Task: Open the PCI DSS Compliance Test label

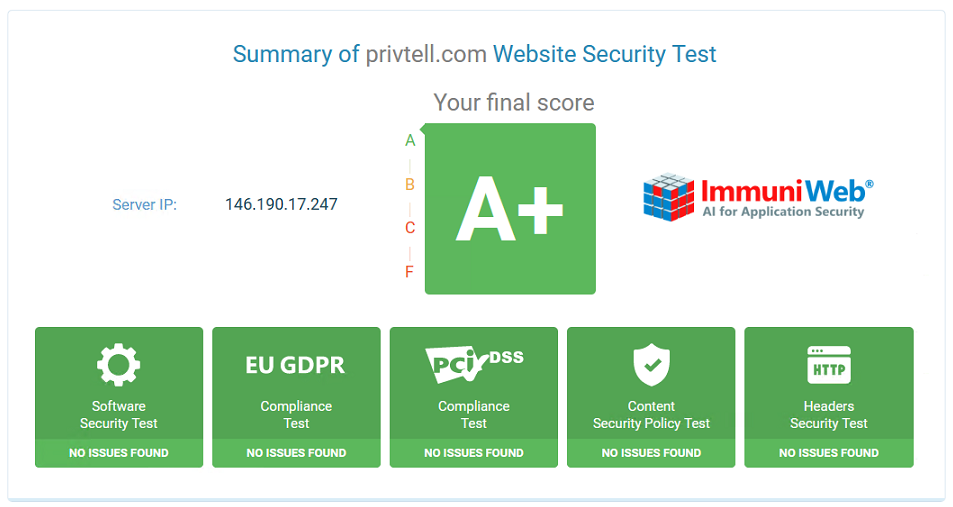Action: 473,415
